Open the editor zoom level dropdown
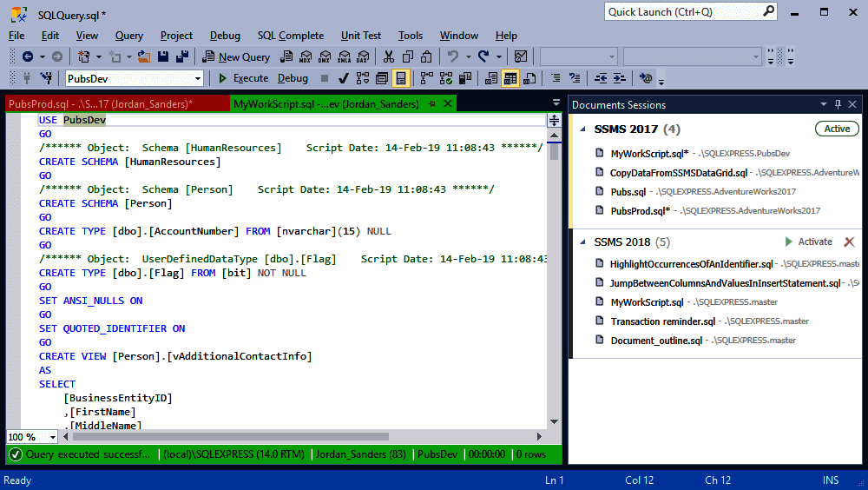This screenshot has width=868, height=490. [53, 437]
